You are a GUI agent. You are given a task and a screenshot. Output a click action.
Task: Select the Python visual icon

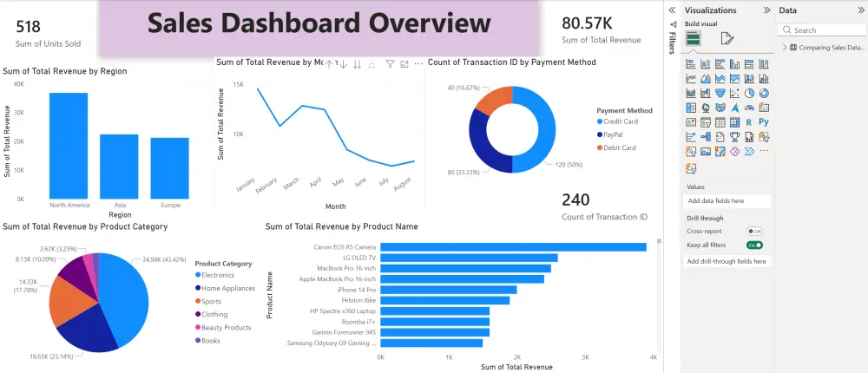(x=764, y=121)
